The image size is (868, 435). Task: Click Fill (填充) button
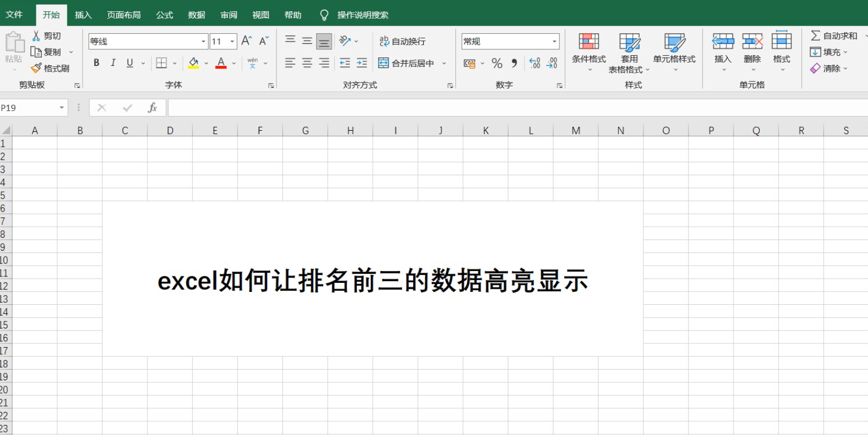tap(826, 52)
